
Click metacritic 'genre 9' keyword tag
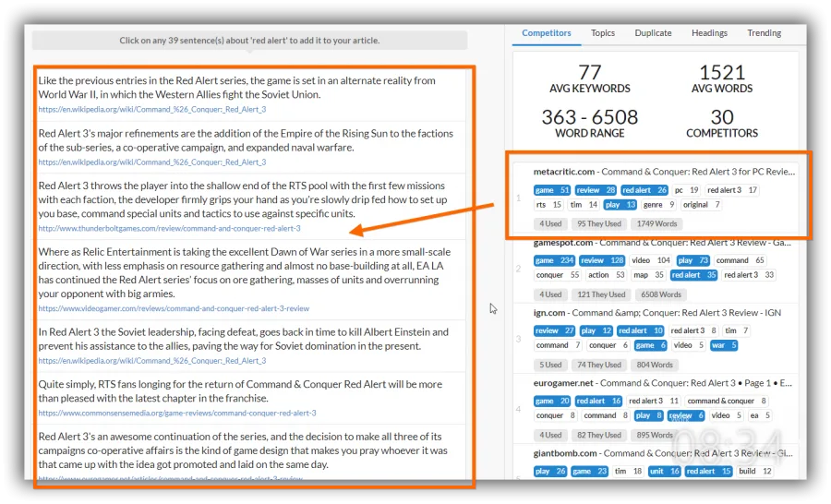click(x=658, y=205)
